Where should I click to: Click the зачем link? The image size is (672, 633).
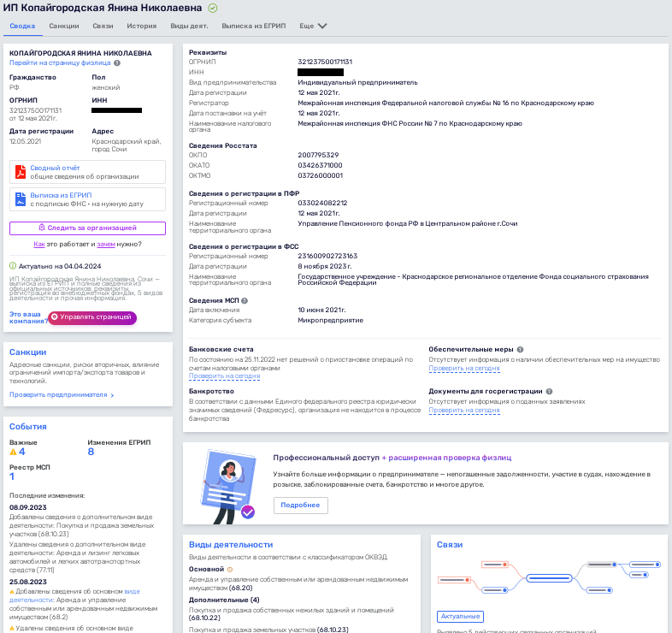tap(106, 245)
